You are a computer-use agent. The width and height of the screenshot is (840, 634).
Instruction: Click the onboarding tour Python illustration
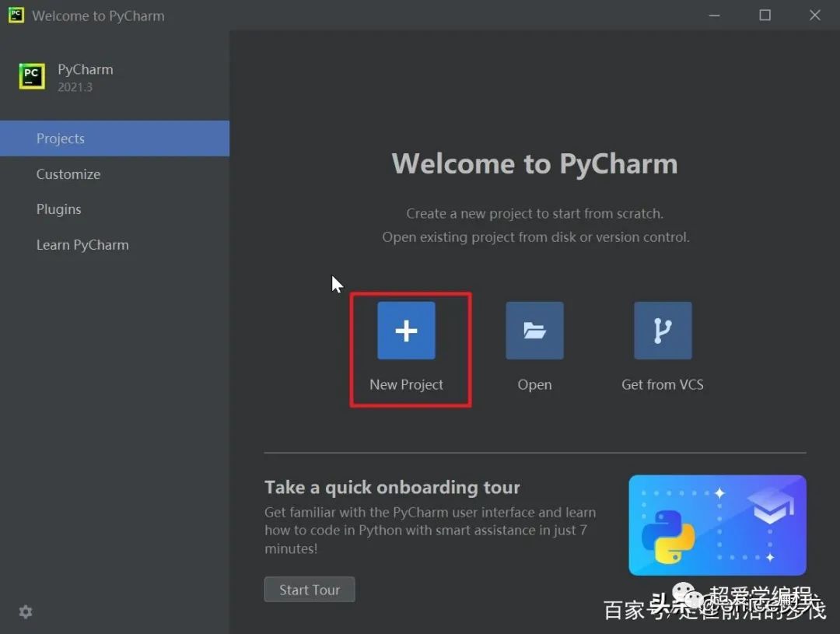pyautogui.click(x=717, y=524)
